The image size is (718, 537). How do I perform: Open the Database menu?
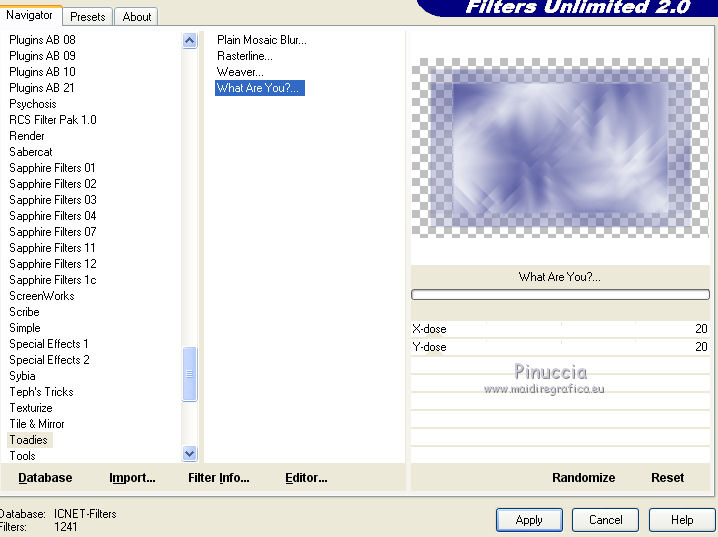point(45,478)
